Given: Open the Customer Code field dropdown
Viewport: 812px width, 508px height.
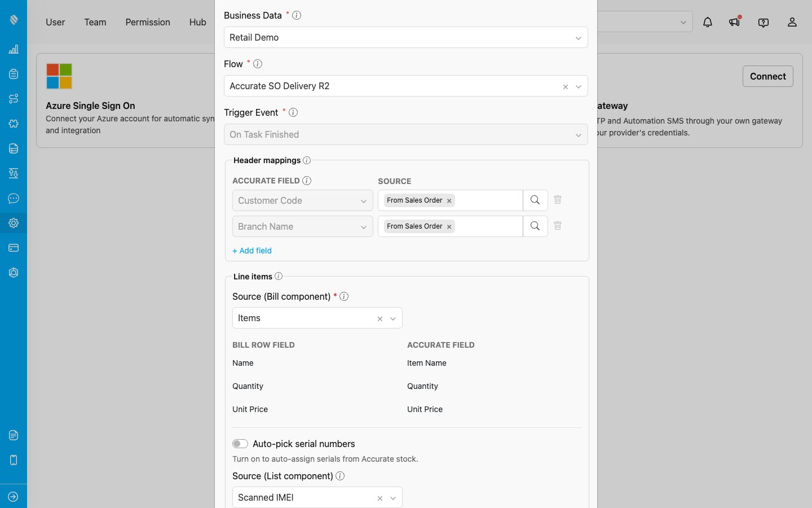Looking at the screenshot, I should [x=303, y=200].
